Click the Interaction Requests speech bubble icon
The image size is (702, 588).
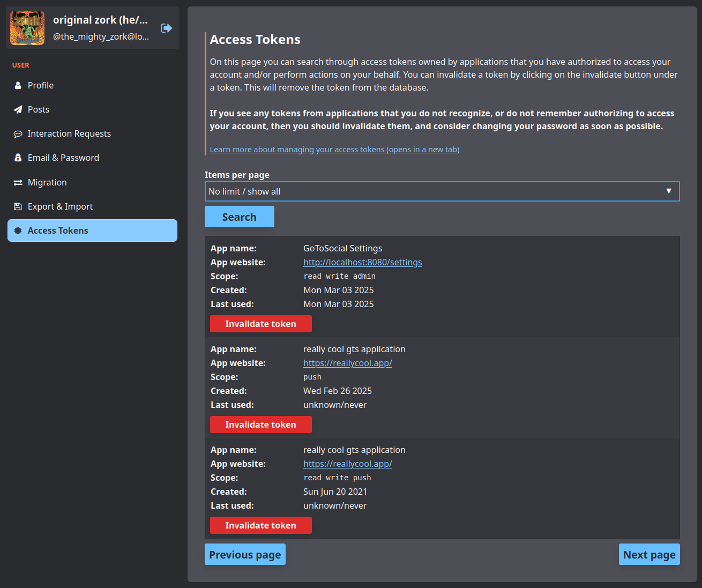(18, 134)
